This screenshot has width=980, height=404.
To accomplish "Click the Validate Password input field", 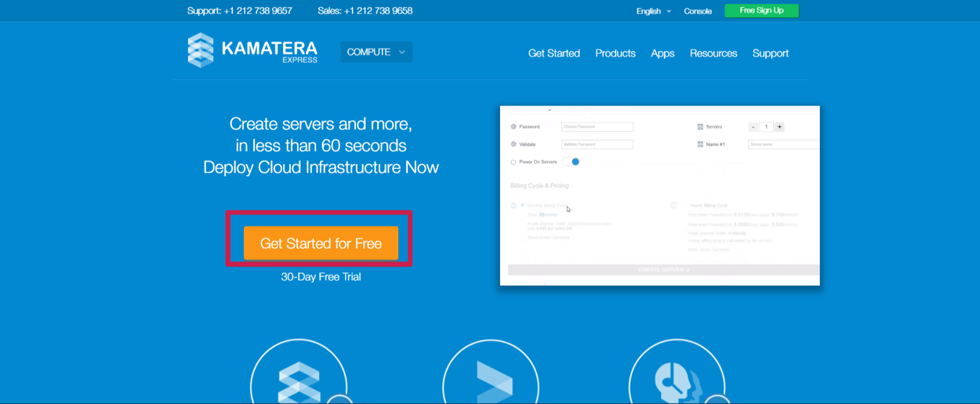I will click(597, 144).
